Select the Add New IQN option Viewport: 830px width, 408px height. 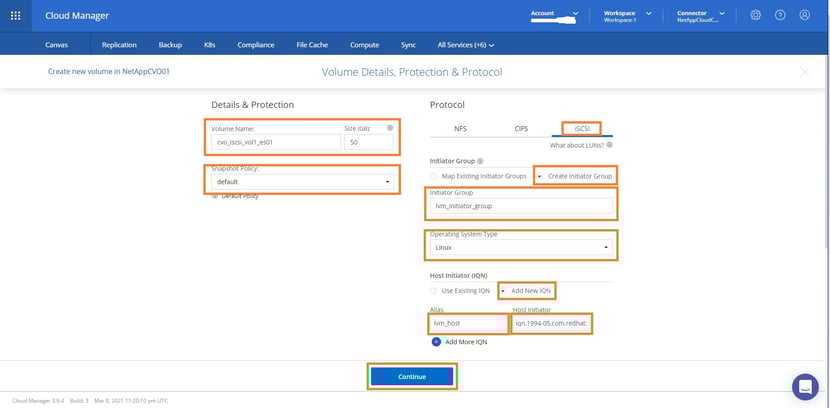504,290
